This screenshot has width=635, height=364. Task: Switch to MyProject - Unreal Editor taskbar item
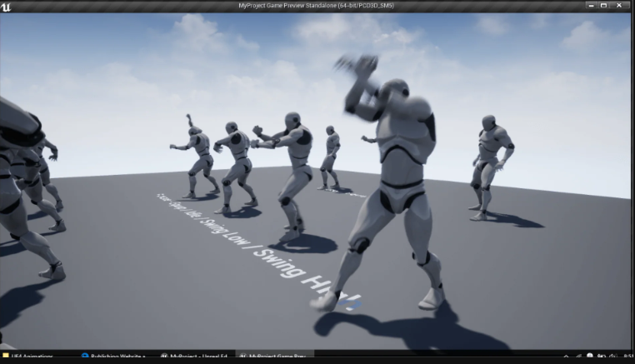[194, 357]
